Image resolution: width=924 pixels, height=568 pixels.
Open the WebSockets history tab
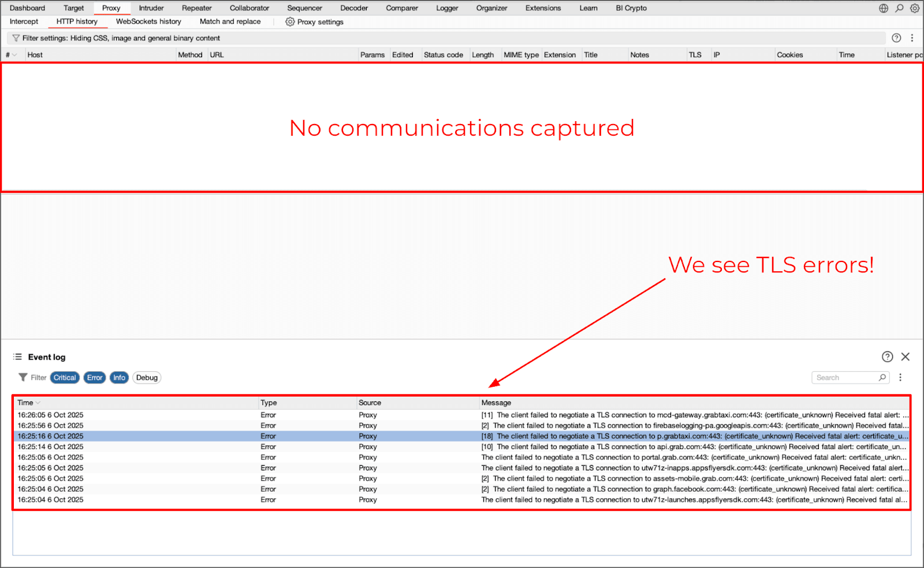pos(148,21)
